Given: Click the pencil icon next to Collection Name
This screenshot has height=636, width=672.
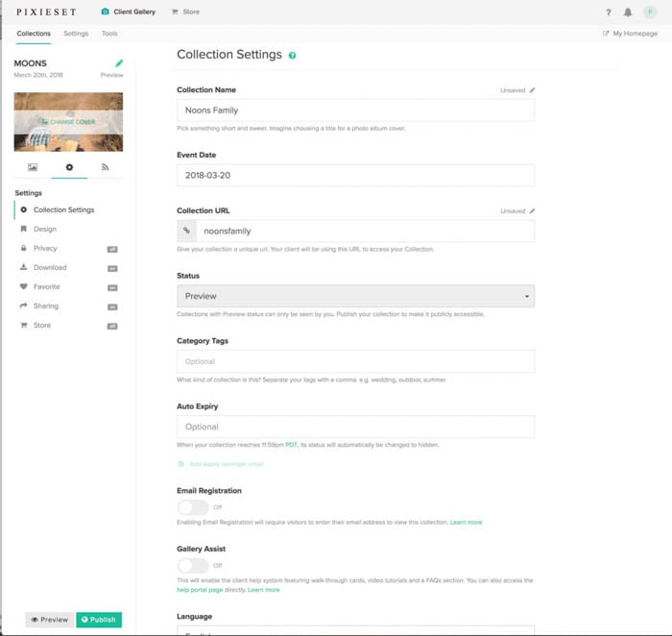Looking at the screenshot, I should [532, 90].
